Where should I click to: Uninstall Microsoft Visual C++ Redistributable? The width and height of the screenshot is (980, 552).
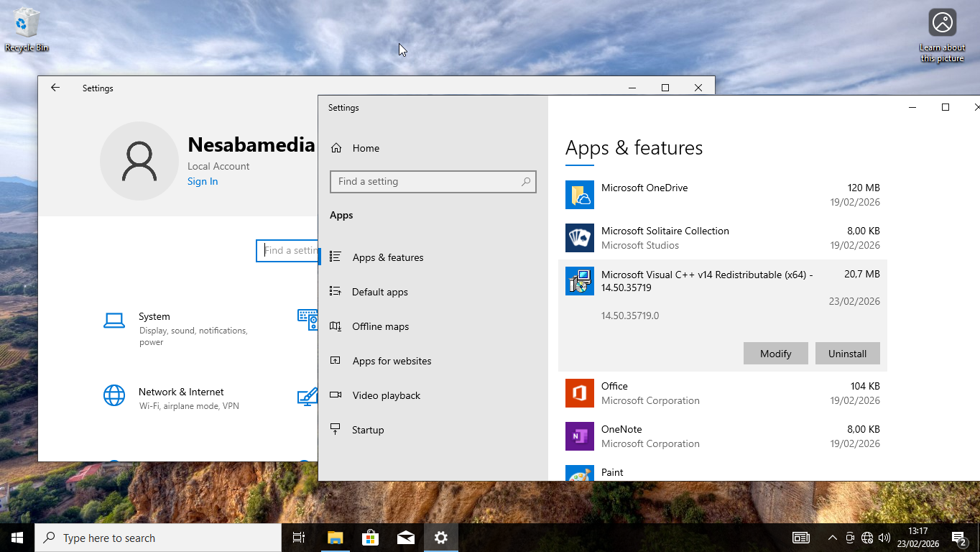pos(847,354)
